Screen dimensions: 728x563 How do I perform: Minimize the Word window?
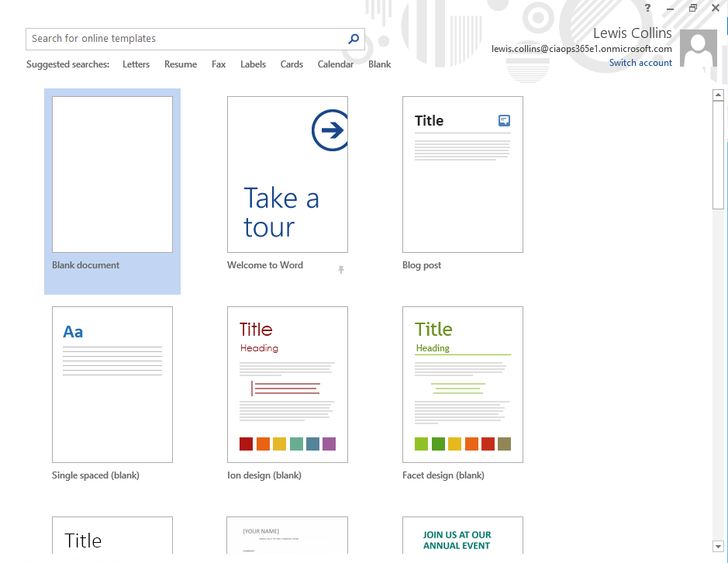coord(670,9)
